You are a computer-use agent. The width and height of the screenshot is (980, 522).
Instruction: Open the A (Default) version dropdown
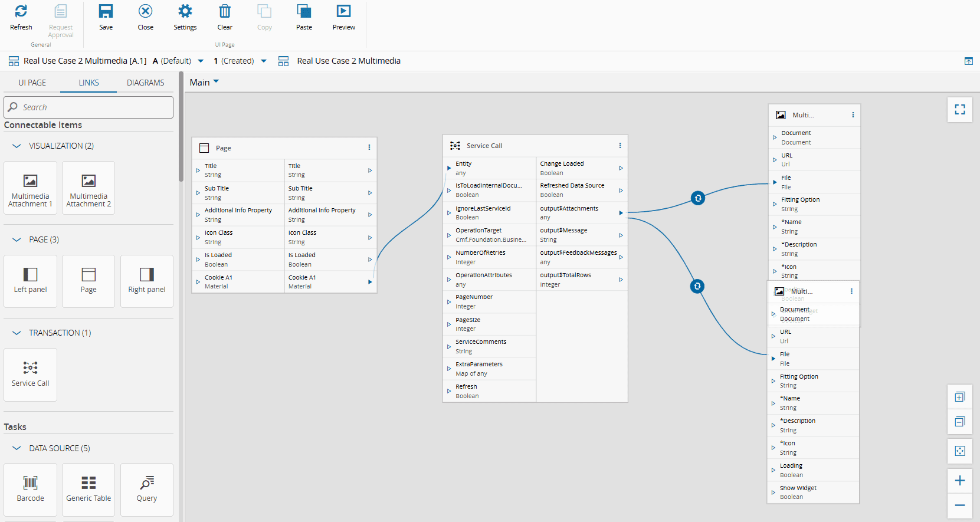pos(201,61)
